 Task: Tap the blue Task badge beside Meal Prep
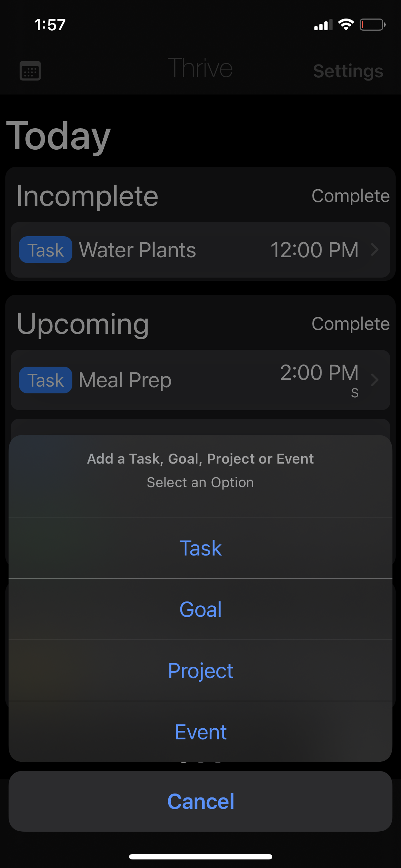pos(46,380)
